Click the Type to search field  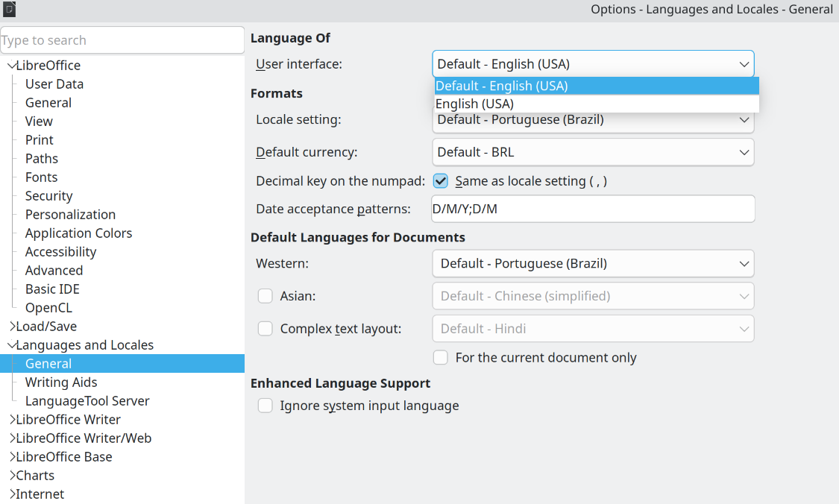122,40
